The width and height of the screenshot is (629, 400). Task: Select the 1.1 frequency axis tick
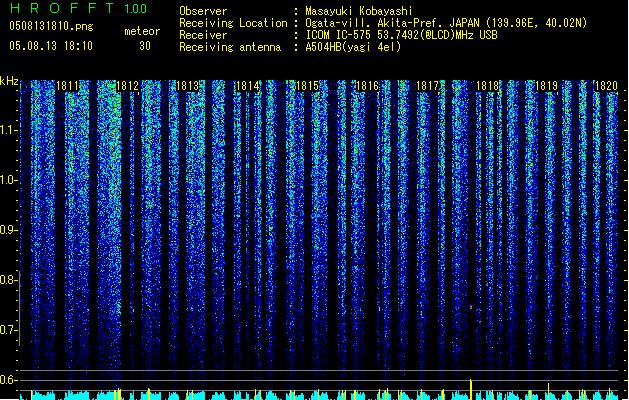coord(8,130)
